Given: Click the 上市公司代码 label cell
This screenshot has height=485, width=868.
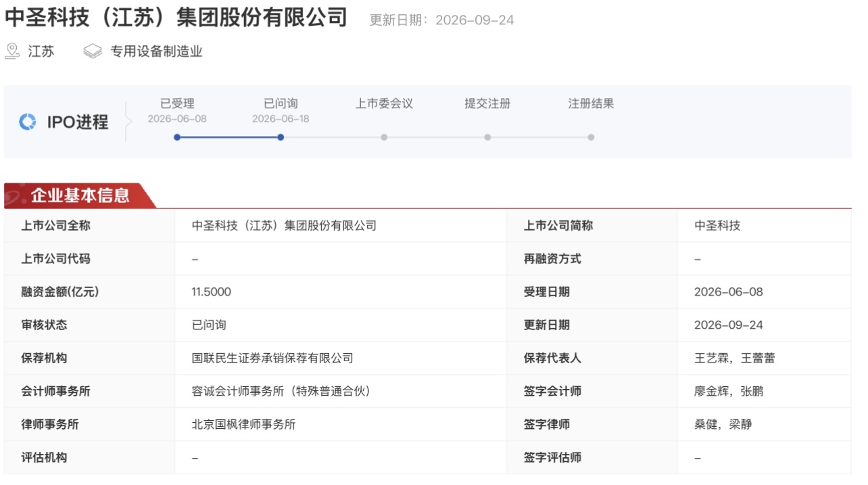Looking at the screenshot, I should [89, 259].
